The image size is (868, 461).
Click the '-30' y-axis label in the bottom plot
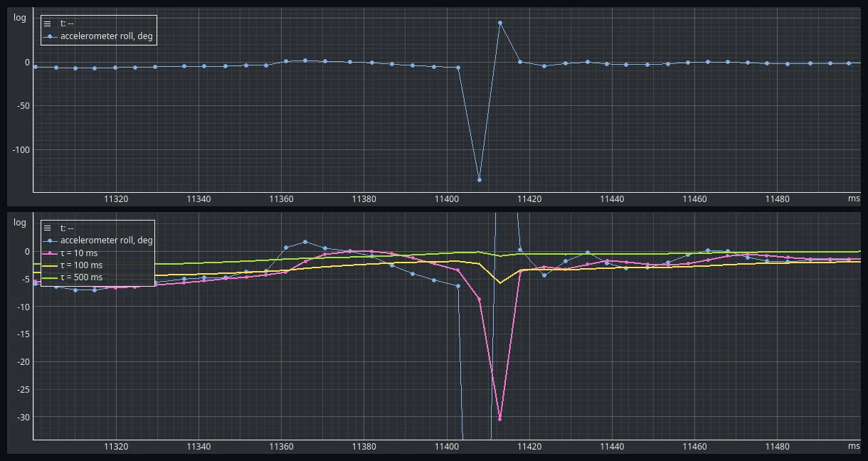[x=23, y=418]
